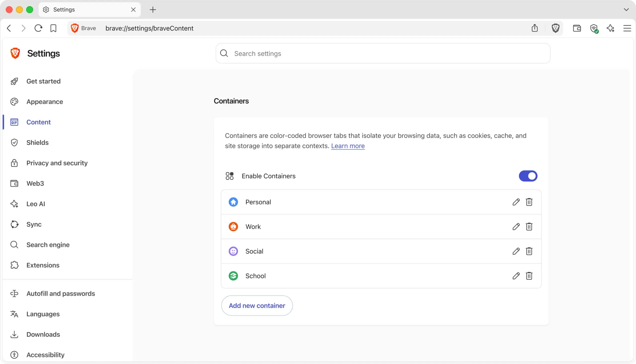Open Brave VPN toolbar icon
Image resolution: width=636 pixels, height=364 pixels.
(x=594, y=29)
